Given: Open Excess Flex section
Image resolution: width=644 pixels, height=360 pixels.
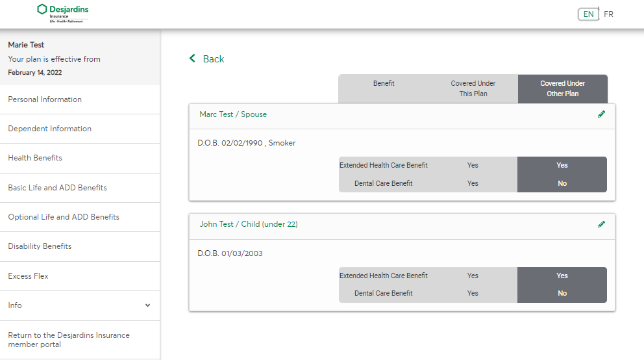Looking at the screenshot, I should 80,276.
